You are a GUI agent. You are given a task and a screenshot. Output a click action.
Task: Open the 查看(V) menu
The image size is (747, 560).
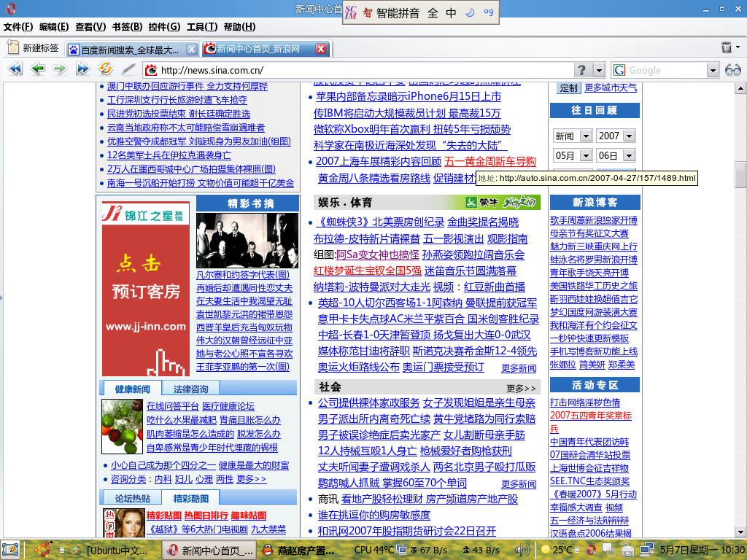point(90,27)
